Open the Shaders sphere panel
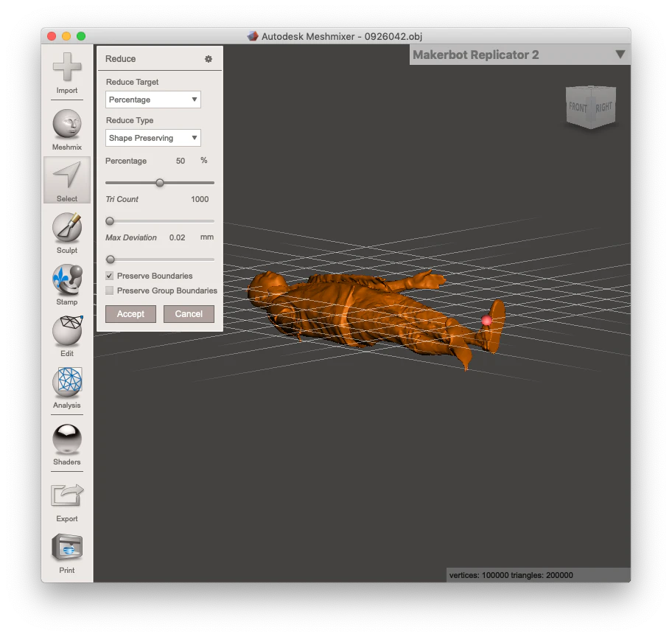The height and width of the screenshot is (637, 672). coord(67,445)
